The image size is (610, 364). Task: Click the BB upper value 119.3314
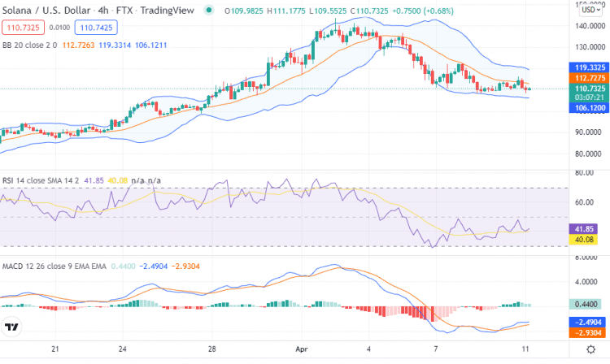point(115,45)
